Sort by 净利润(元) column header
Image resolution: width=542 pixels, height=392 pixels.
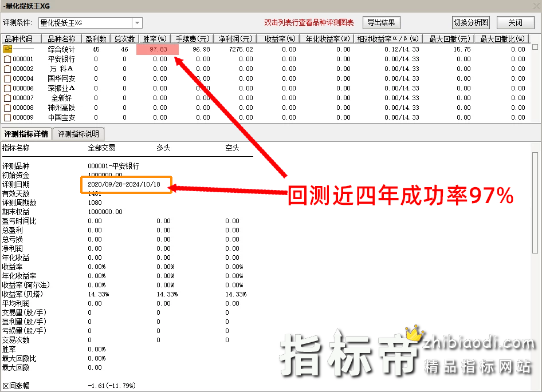[235, 39]
